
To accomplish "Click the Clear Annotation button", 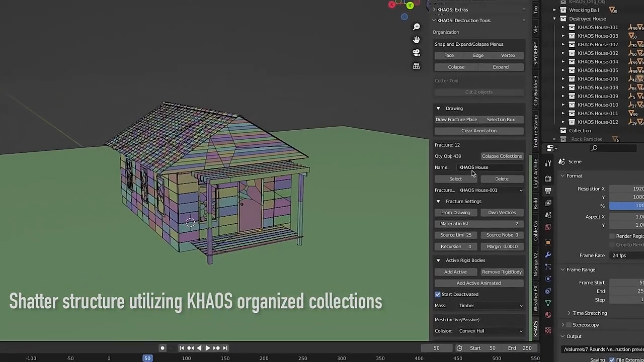I will [x=479, y=131].
